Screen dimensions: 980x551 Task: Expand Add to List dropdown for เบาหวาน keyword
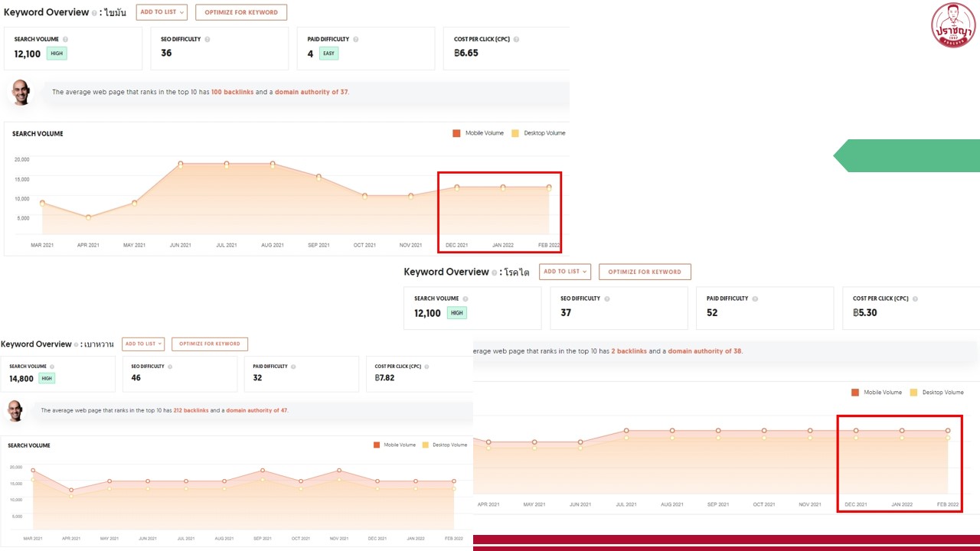click(x=143, y=344)
